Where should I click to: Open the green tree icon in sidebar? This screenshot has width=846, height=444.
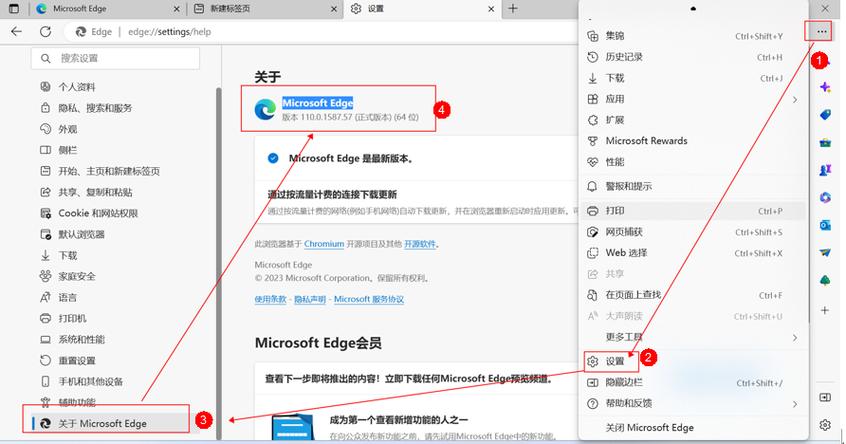point(825,281)
